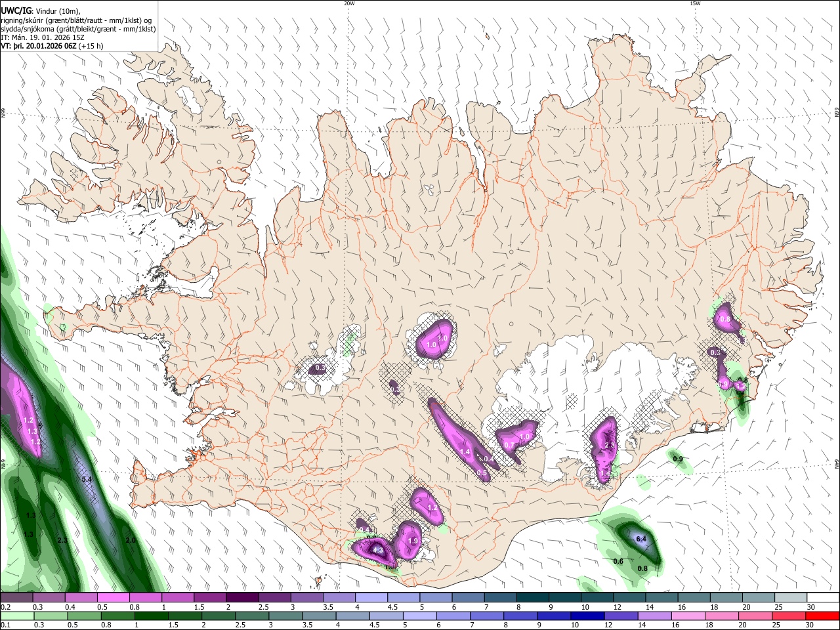840x630 pixels.
Task: Click the UWC/IG Vindur (10m) title text
Action: [40, 10]
